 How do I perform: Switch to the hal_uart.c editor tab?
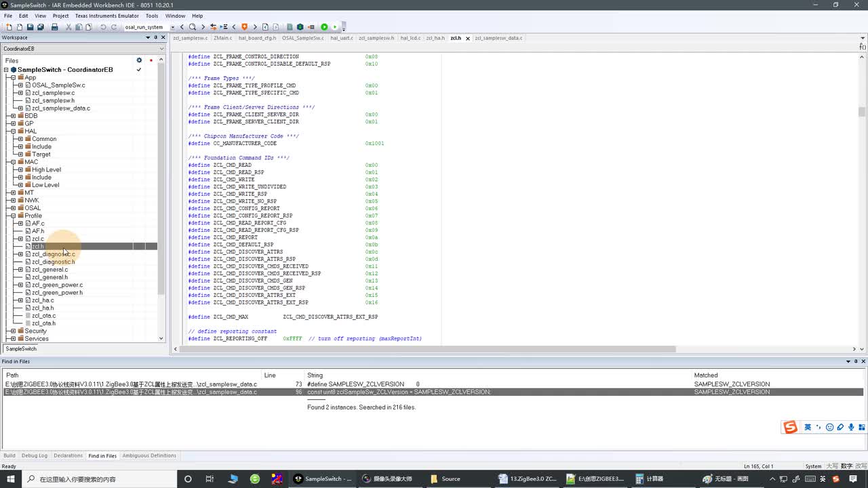[x=341, y=38]
